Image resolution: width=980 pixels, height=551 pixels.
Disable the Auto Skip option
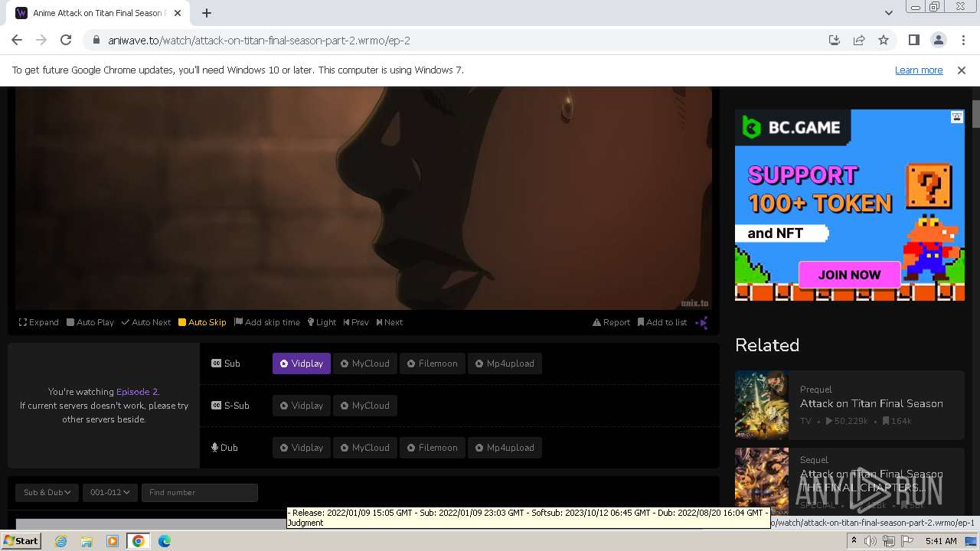(x=202, y=322)
